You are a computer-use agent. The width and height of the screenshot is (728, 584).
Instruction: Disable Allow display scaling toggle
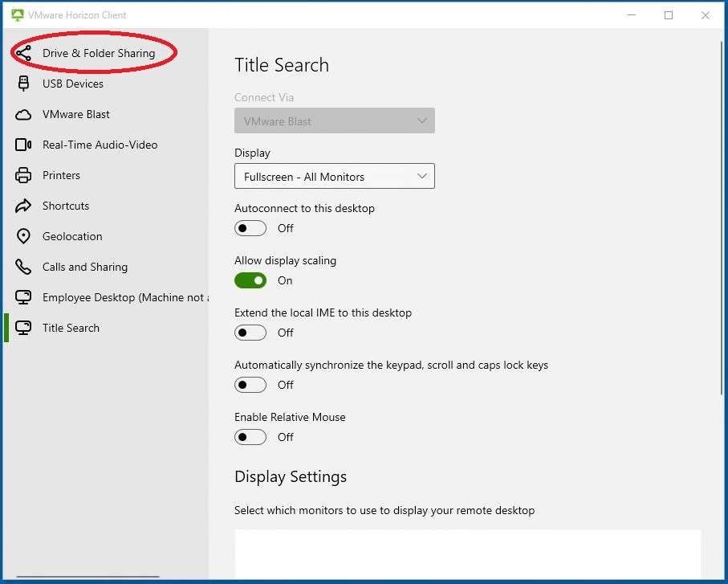tap(250, 280)
